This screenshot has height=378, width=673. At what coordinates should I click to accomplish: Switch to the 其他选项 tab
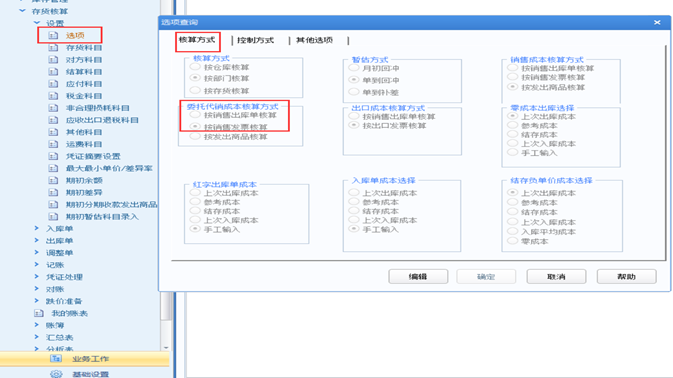click(314, 40)
